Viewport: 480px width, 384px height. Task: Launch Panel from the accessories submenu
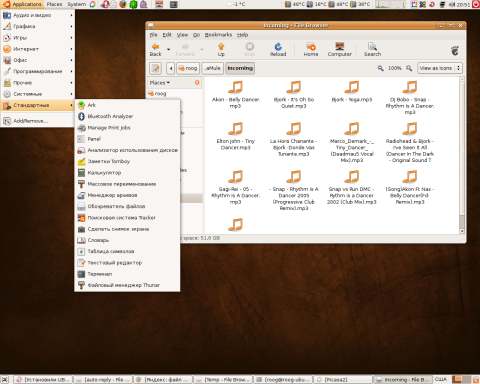tap(127, 139)
